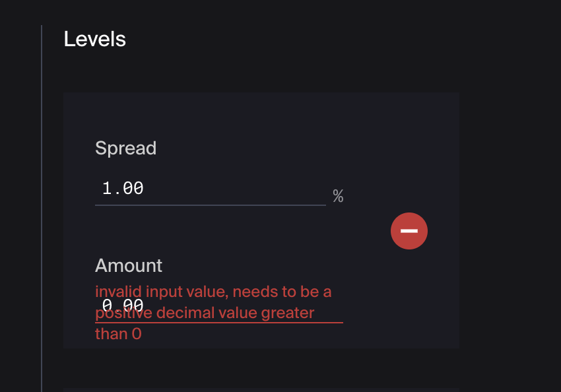Place cursor after 1.00 in Spread input
Image resolution: width=561 pixels, height=392 pixels.
pyautogui.click(x=145, y=188)
